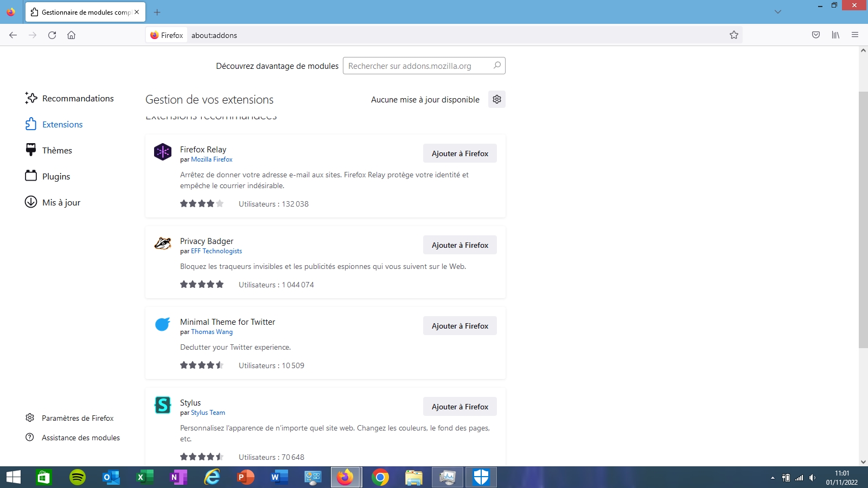Open a new tab with plus
868x488 pixels.
(157, 12)
